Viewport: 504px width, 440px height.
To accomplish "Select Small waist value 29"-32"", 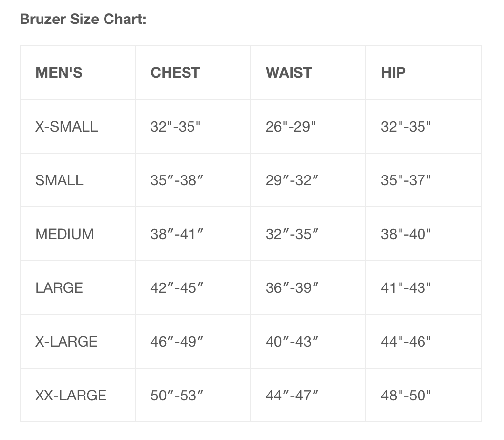I will click(292, 180).
